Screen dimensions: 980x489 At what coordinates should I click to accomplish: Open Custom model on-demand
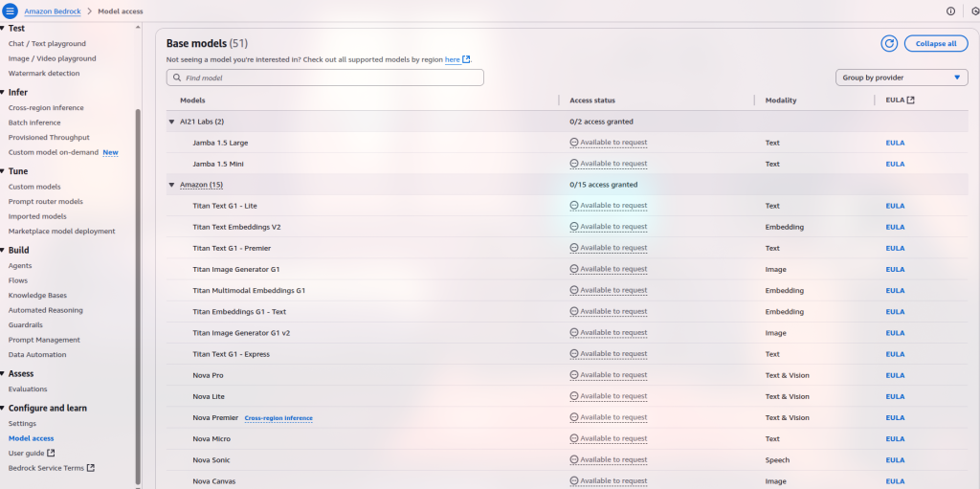54,152
